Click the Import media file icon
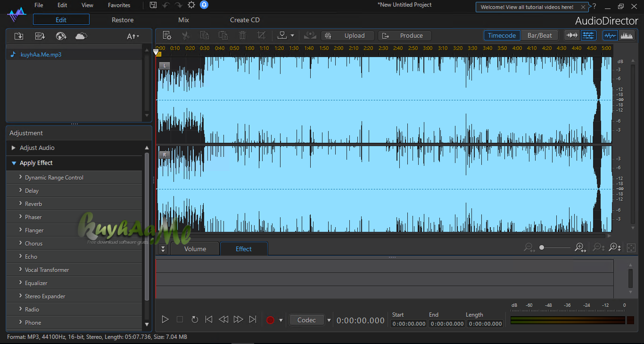644x344 pixels. pyautogui.click(x=19, y=36)
